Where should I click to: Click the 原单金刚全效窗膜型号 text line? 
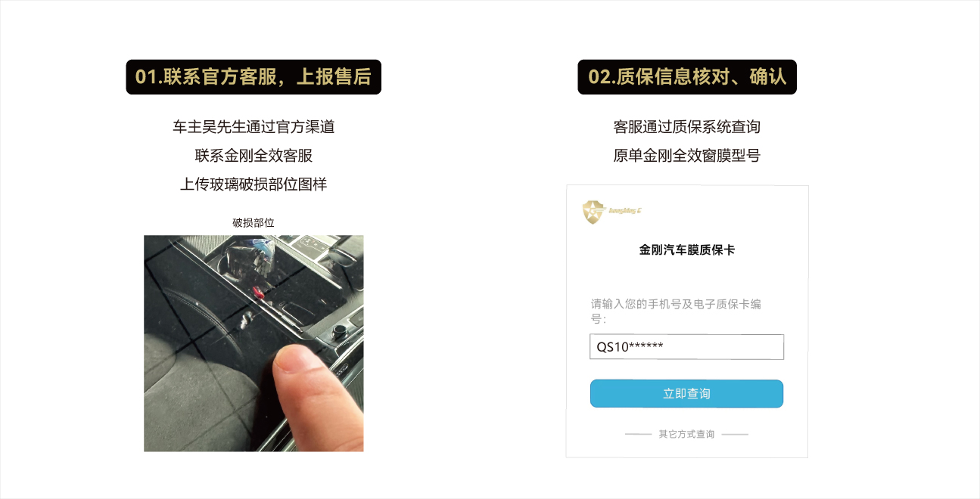point(686,156)
